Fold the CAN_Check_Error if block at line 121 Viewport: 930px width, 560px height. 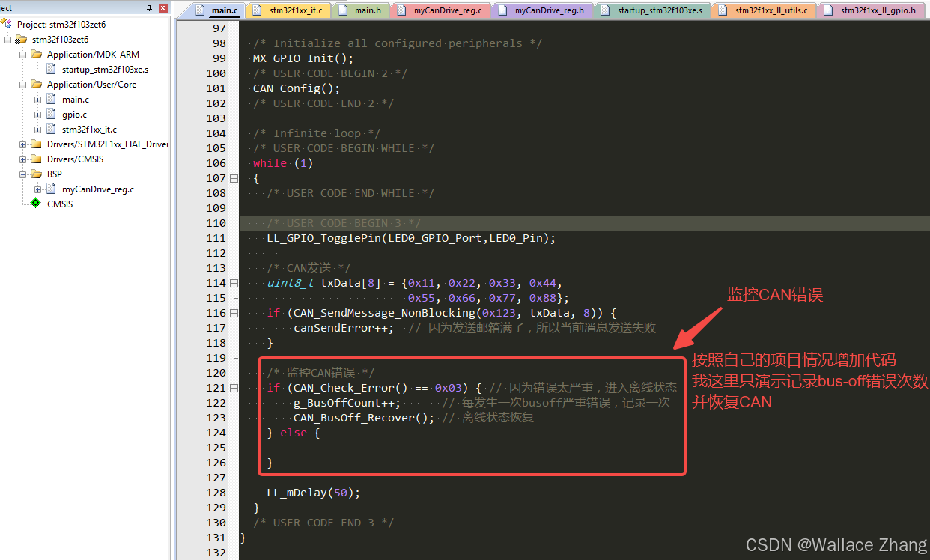[x=234, y=388]
